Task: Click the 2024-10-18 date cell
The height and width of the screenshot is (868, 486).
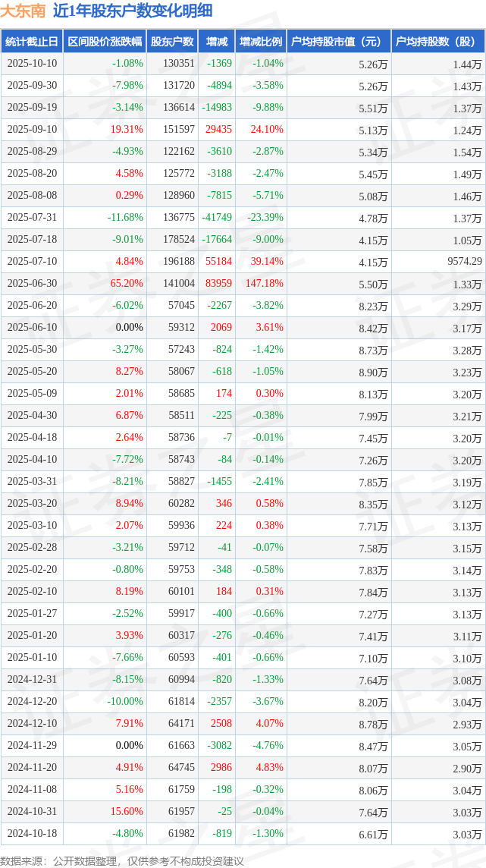Action: coord(32,834)
